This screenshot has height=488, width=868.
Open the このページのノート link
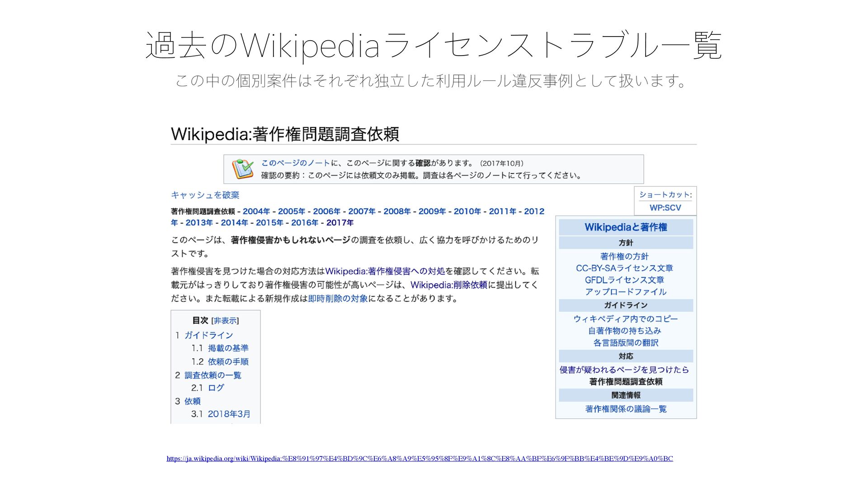click(x=295, y=163)
